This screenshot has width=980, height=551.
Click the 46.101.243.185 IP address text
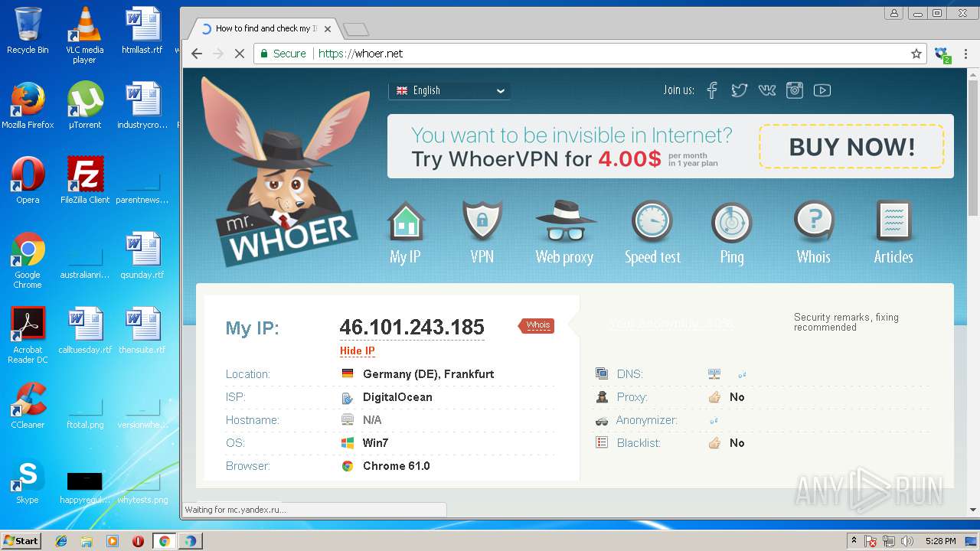coord(412,328)
